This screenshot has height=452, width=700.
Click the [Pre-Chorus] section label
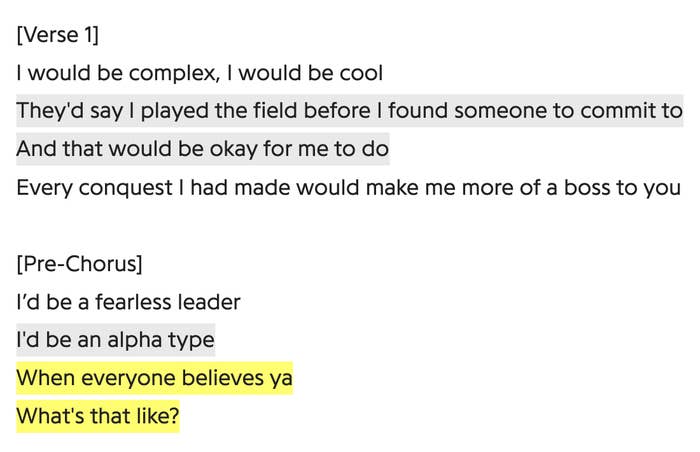(x=79, y=264)
